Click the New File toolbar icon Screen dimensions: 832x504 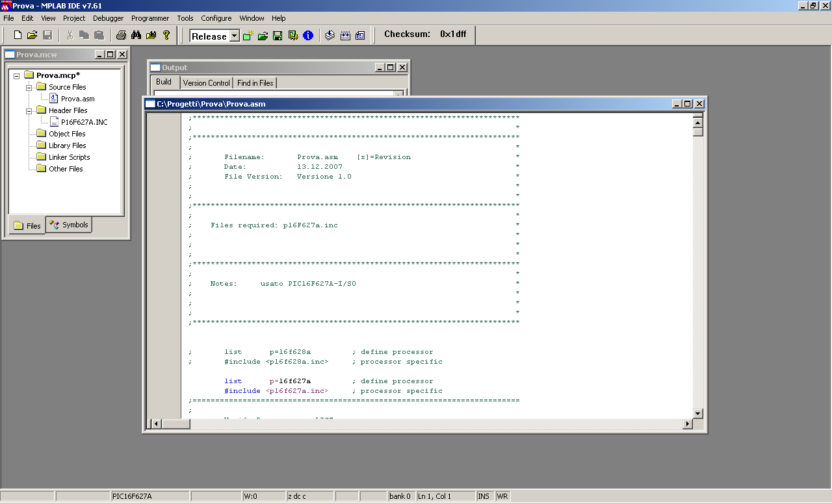pos(18,35)
